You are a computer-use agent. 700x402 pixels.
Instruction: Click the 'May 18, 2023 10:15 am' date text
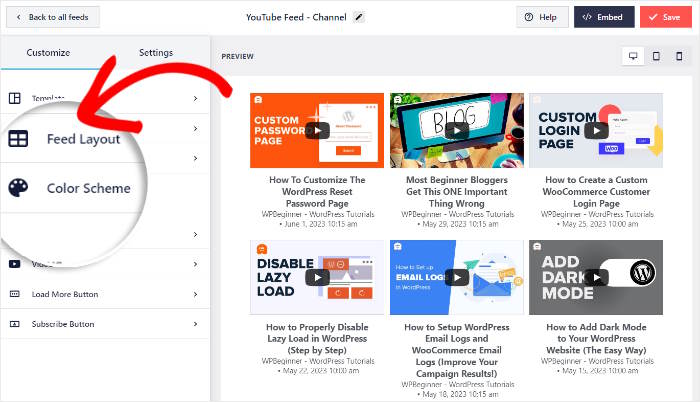coord(460,394)
